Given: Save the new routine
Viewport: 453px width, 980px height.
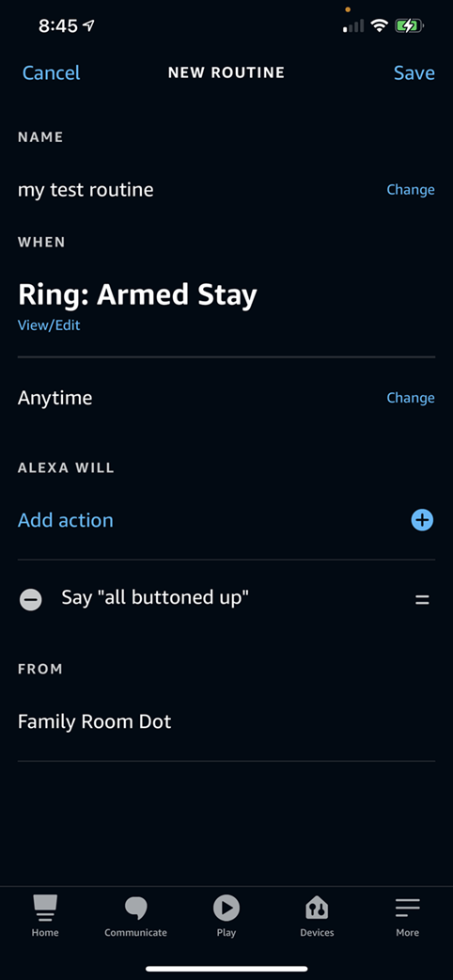Looking at the screenshot, I should point(414,72).
